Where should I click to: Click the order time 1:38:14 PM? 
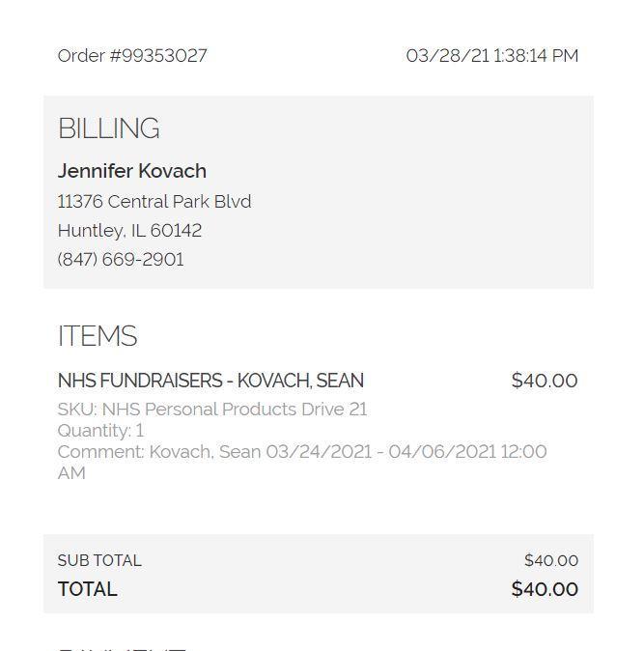[x=536, y=56]
